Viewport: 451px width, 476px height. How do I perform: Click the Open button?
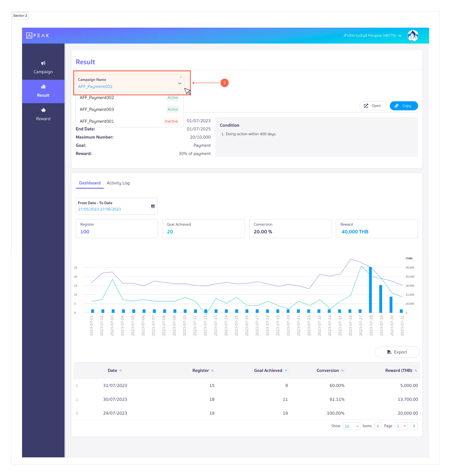373,106
